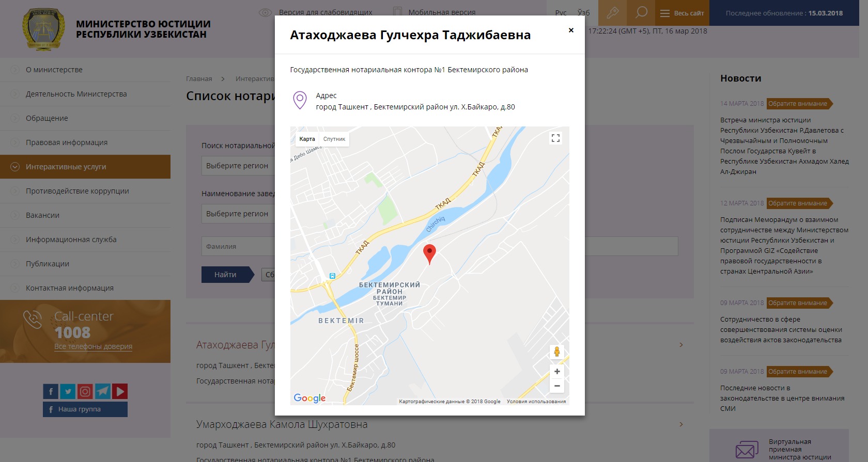
Task: Click the Найти search button
Action: click(226, 275)
